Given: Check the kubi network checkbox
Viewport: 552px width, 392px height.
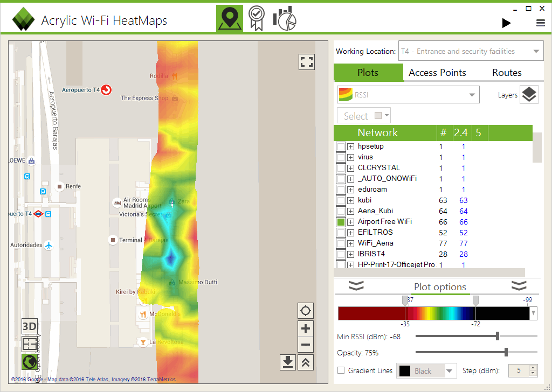Looking at the screenshot, I should [x=341, y=200].
